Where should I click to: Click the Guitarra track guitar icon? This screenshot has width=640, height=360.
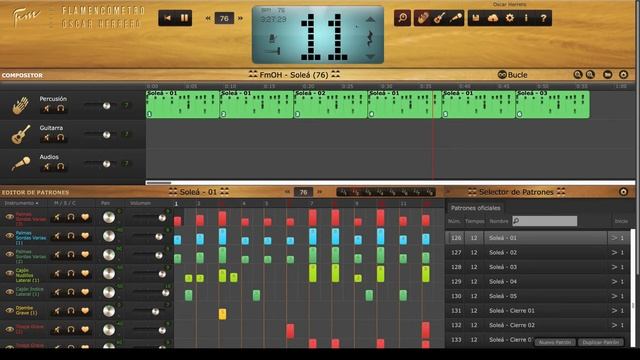[20, 135]
